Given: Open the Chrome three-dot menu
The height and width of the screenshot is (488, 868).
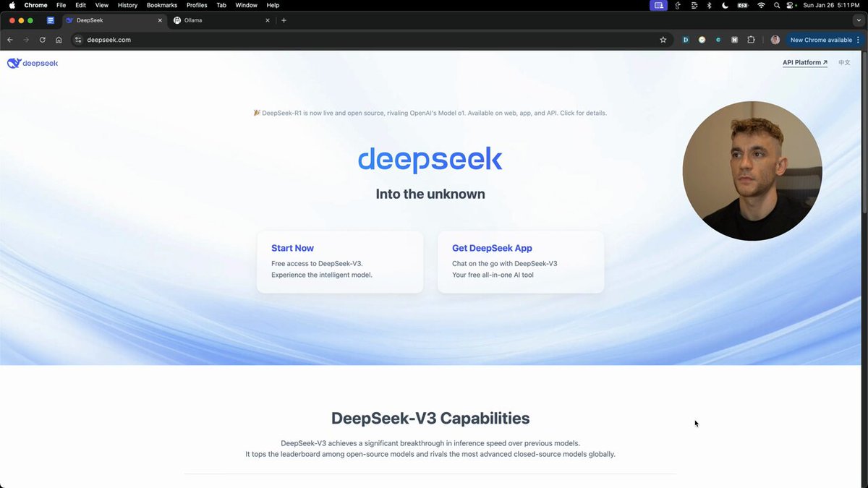Looking at the screenshot, I should click(x=859, y=40).
